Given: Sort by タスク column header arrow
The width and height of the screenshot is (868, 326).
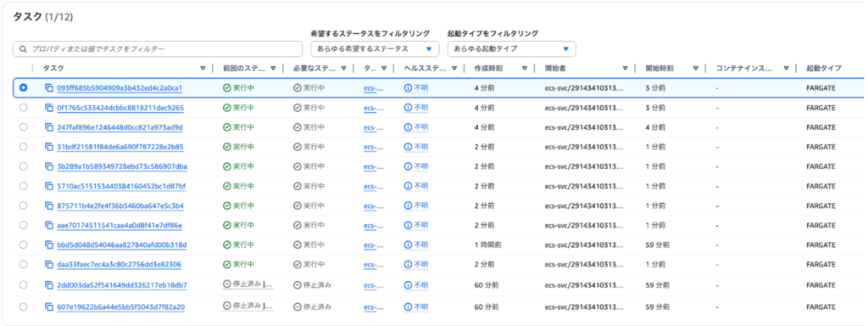Looking at the screenshot, I should coord(203,68).
